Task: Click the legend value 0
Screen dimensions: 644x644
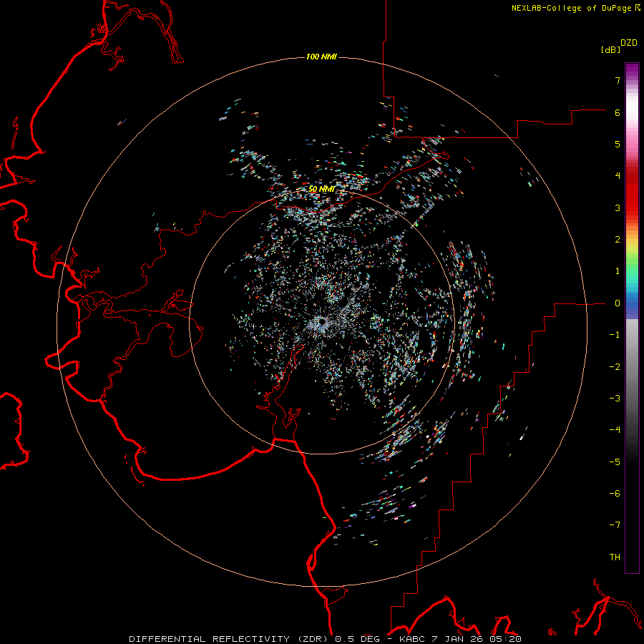Action: click(x=618, y=303)
